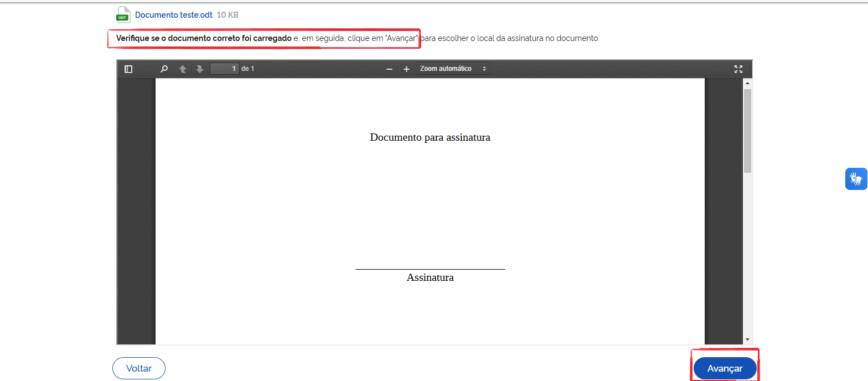Zoom in with the plus icon
This screenshot has width=868, height=381.
406,69
